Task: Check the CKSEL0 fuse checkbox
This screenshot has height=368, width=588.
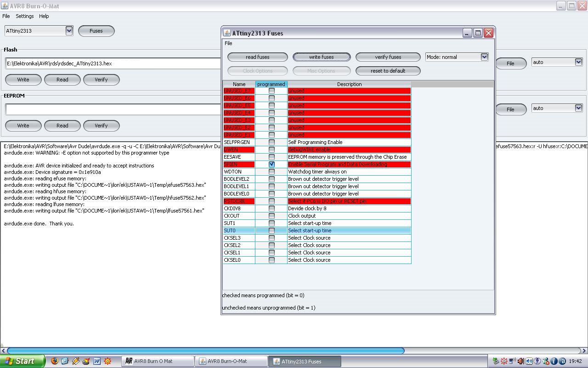Action: tap(271, 260)
